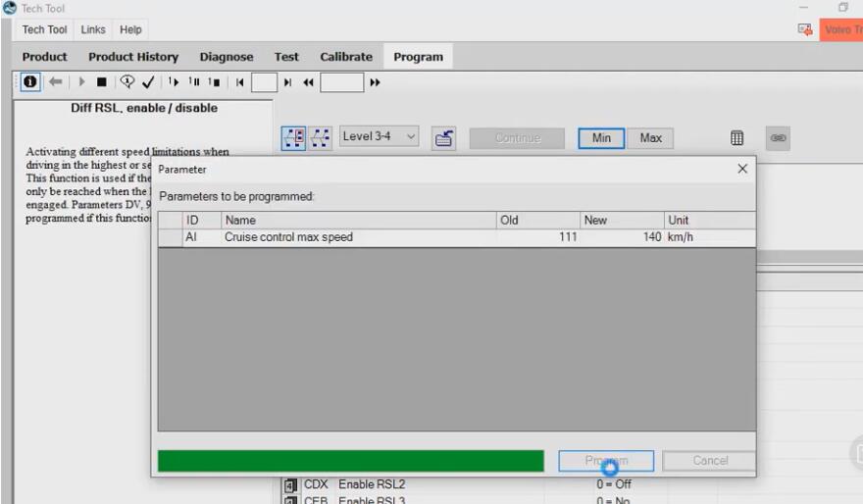
Task: Click the load-parameters icon beside Level dropdown
Action: click(x=443, y=138)
